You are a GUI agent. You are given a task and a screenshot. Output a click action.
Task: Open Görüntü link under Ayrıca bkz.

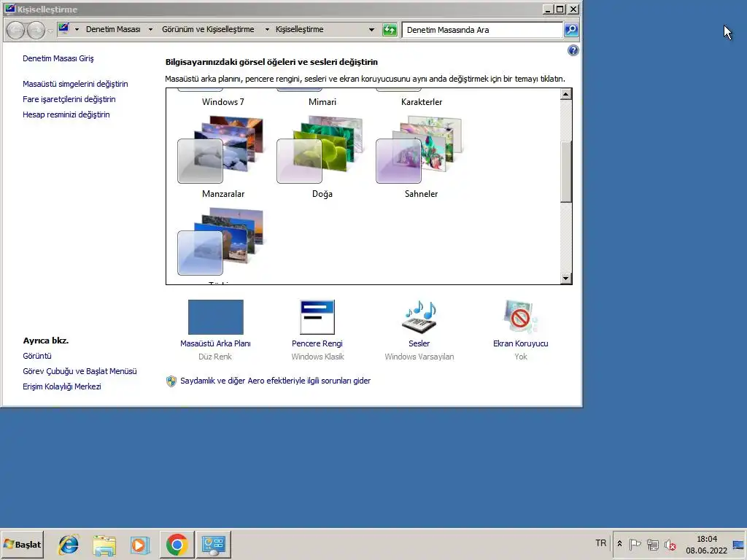coord(37,356)
